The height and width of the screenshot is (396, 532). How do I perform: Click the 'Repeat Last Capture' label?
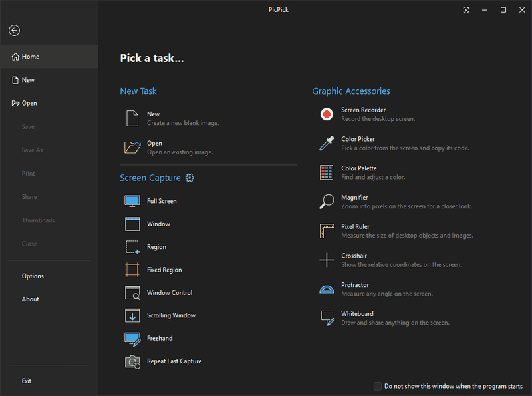(x=174, y=361)
